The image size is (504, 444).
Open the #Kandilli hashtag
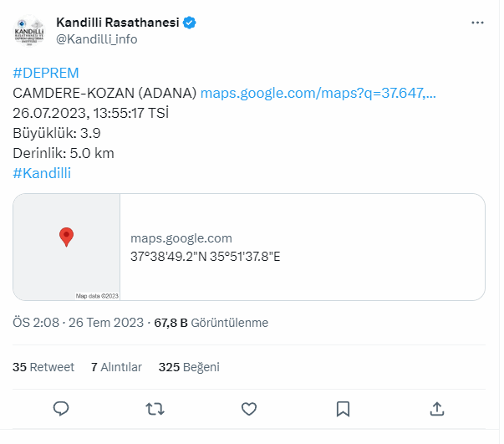pyautogui.click(x=42, y=173)
